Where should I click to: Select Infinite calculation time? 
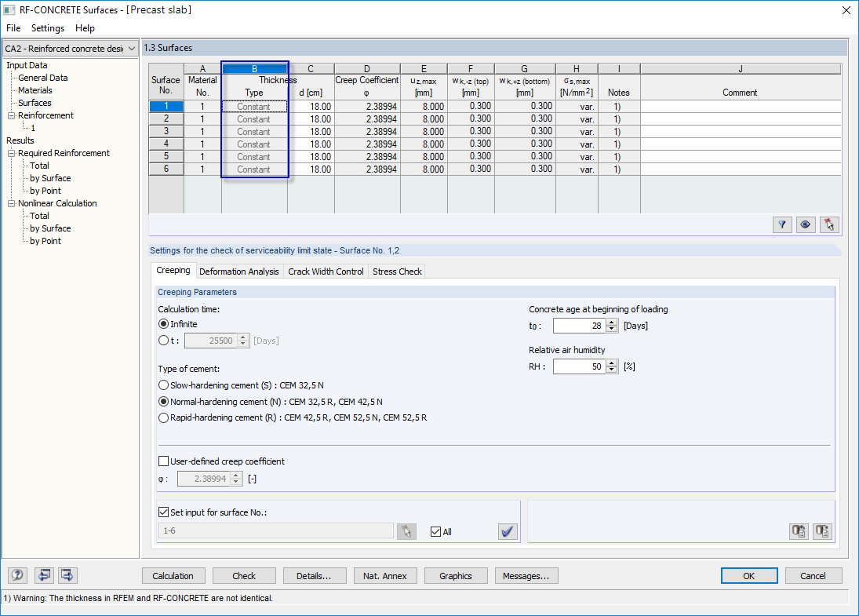pos(163,324)
